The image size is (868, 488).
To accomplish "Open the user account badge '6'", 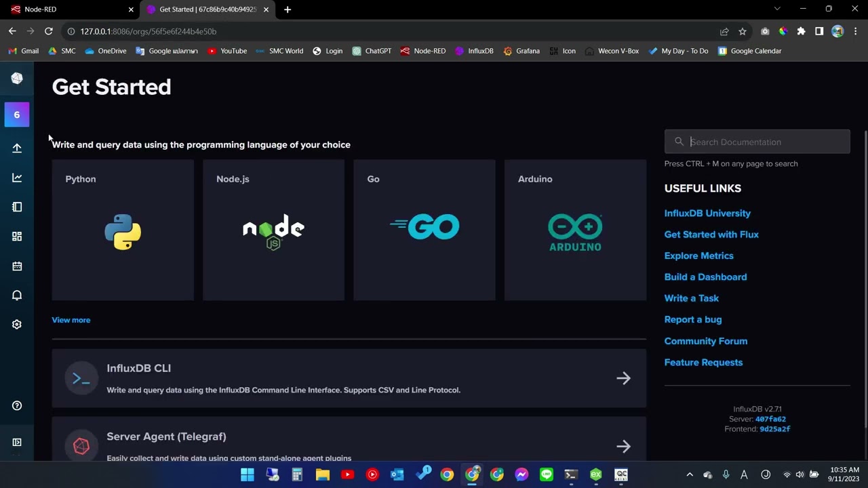I will click(17, 115).
